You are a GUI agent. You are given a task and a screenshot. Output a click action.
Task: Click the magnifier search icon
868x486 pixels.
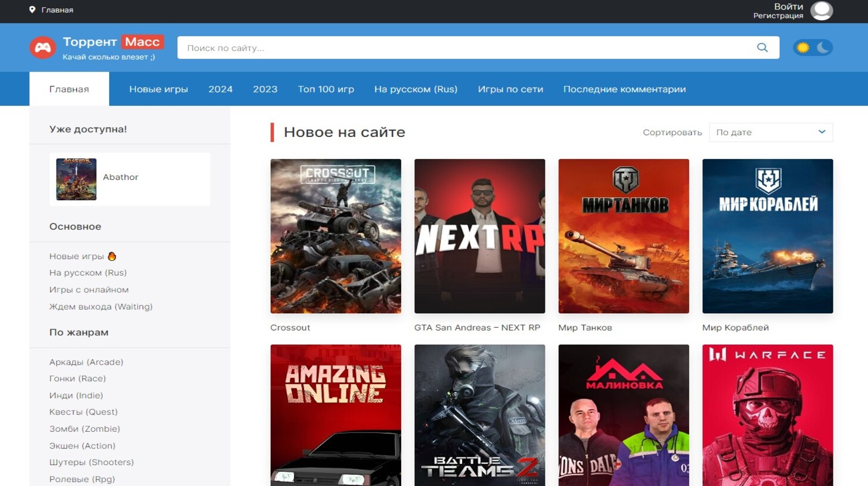(x=762, y=48)
